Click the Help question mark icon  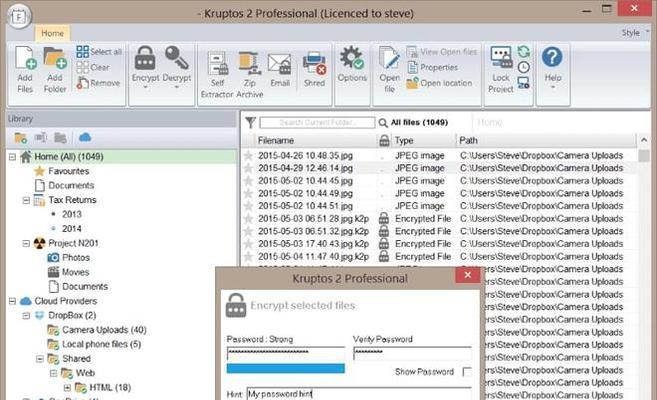[x=552, y=57]
